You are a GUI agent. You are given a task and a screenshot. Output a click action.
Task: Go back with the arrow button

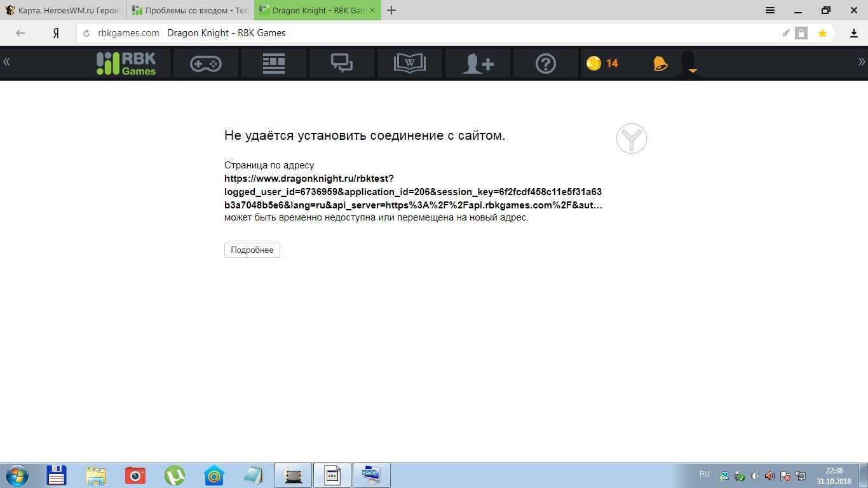(x=20, y=33)
